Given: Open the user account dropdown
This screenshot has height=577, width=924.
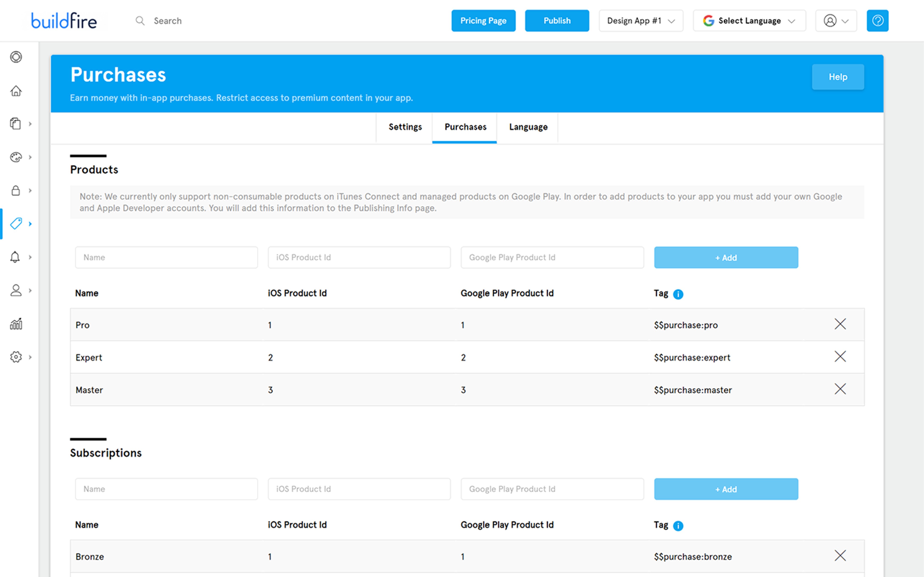Looking at the screenshot, I should point(835,21).
